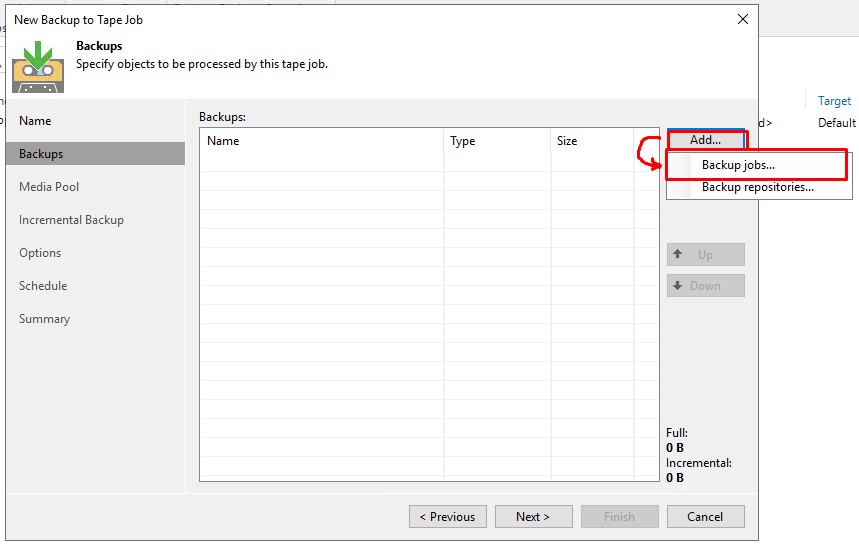This screenshot has height=556, width=859.
Task: Choose Backup jobs from the Add menu
Action: pyautogui.click(x=738, y=165)
